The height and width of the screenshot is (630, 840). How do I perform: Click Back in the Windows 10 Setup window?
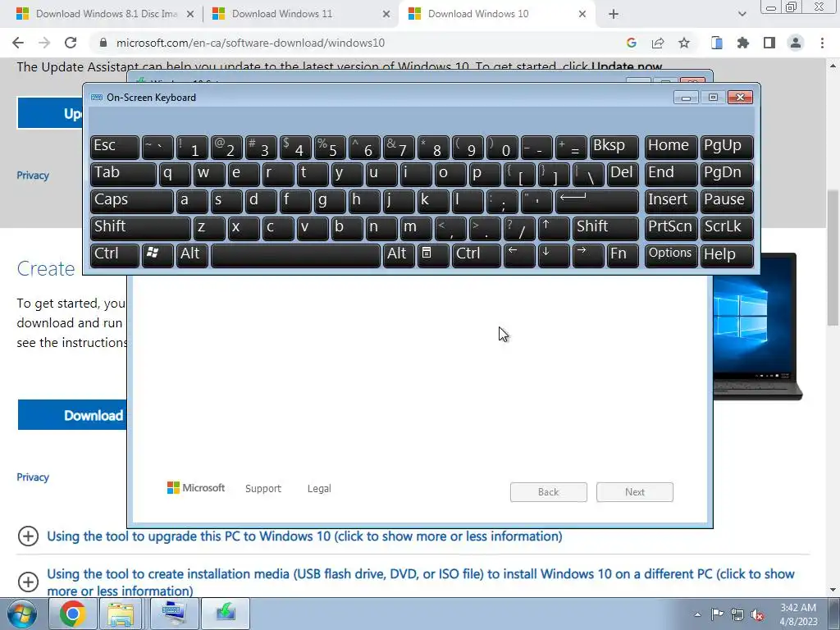(549, 492)
